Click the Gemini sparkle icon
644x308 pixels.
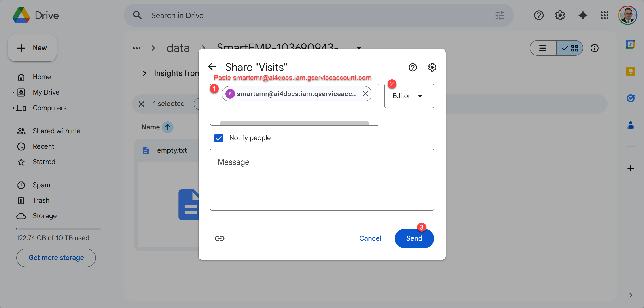(x=583, y=15)
